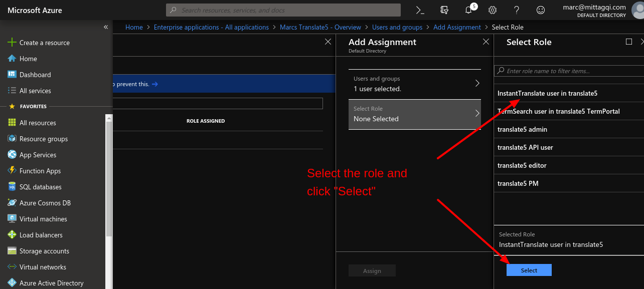
Task: Focus the role name filter field
Action: [x=569, y=71]
